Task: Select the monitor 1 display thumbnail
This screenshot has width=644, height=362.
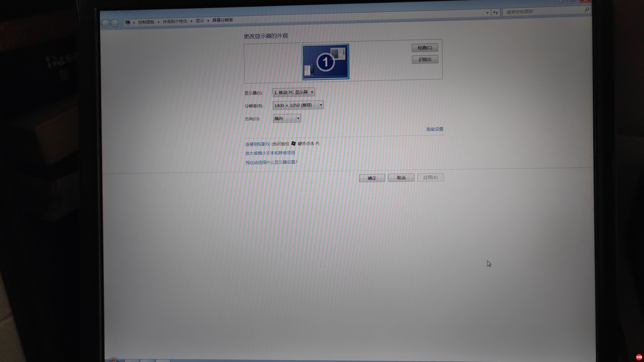Action: coord(325,62)
